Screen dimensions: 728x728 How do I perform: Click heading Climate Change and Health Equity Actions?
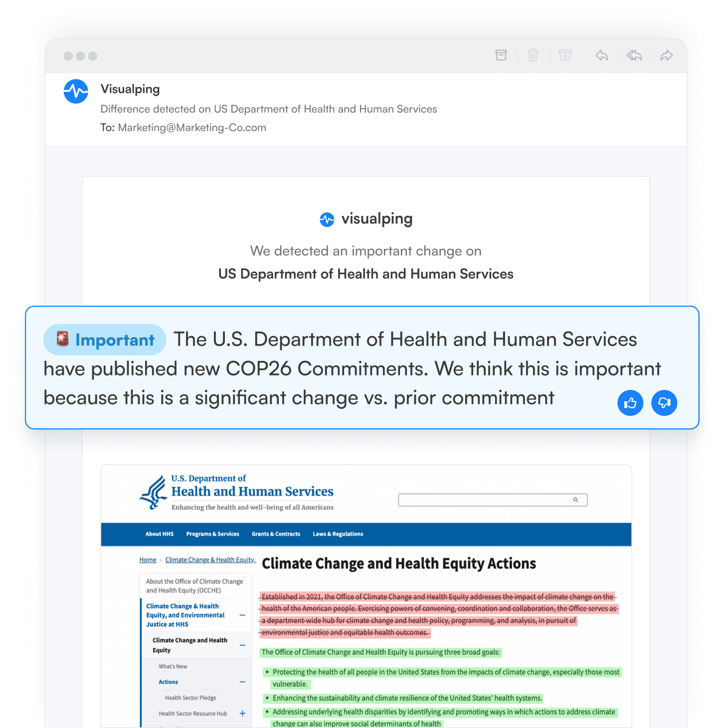(399, 563)
